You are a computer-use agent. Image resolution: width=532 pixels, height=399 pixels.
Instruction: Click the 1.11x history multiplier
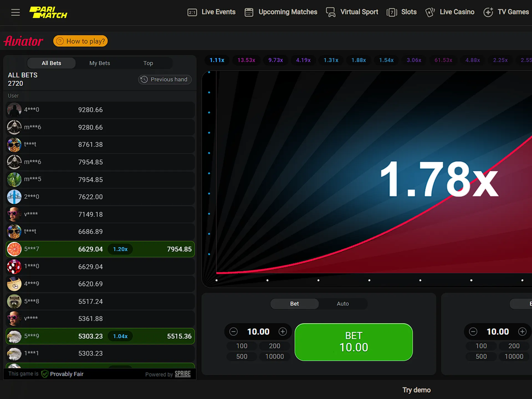[x=217, y=60]
